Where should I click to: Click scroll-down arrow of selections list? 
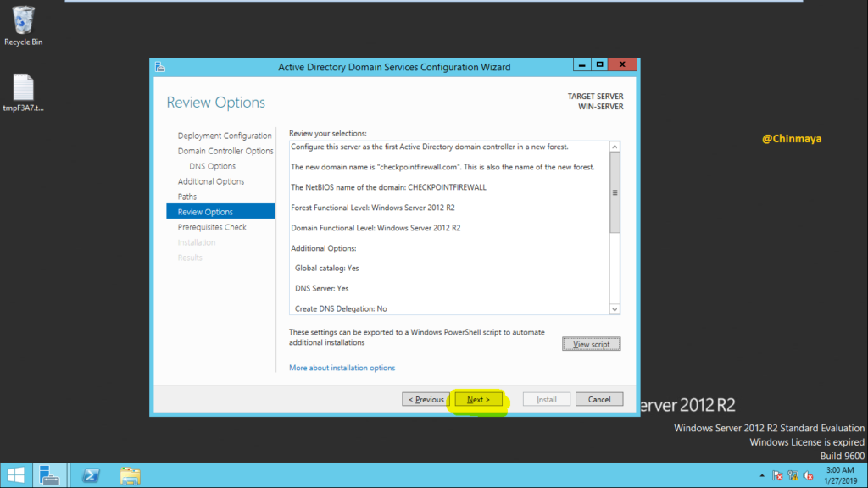[x=615, y=309]
